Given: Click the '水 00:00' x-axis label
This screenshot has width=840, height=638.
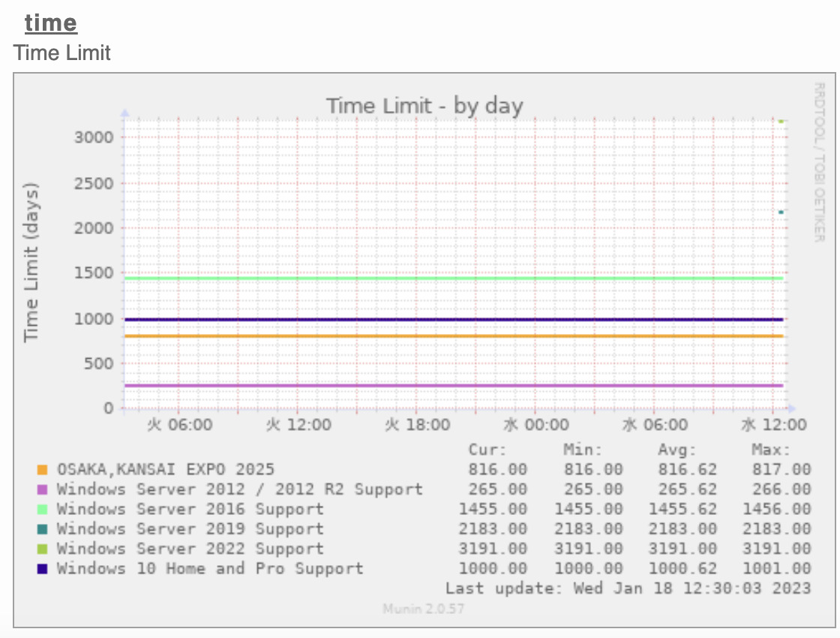Looking at the screenshot, I should tap(535, 425).
